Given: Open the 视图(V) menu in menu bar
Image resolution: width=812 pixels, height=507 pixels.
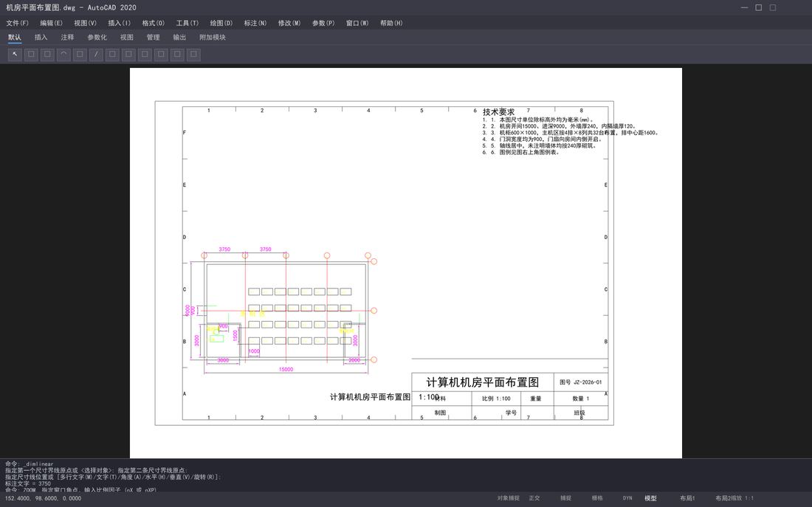Looking at the screenshot, I should pos(85,23).
